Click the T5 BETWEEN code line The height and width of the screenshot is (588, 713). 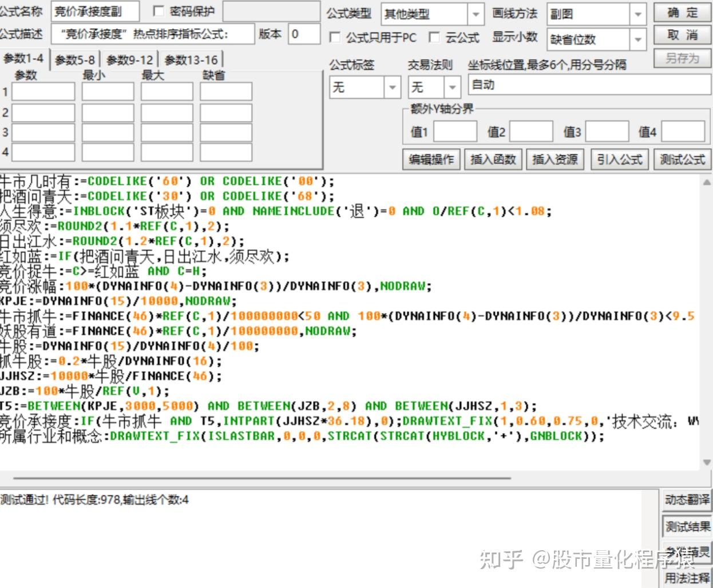click(x=268, y=406)
